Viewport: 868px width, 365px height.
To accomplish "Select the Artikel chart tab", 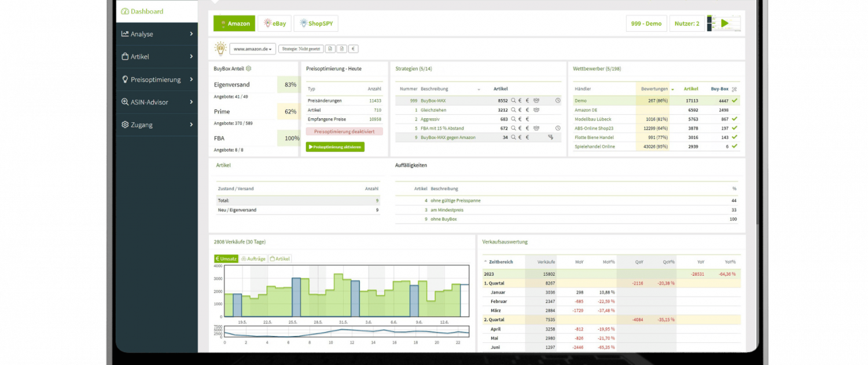I will (280, 259).
